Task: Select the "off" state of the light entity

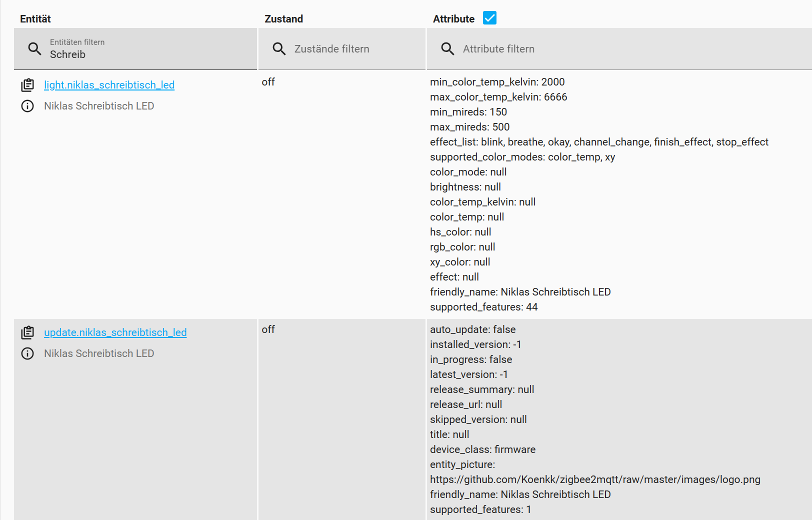Action: [x=268, y=82]
